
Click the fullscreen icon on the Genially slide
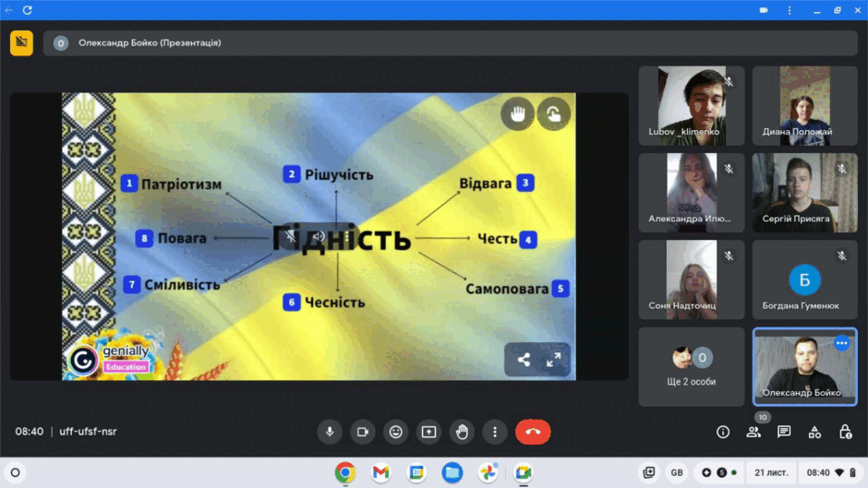click(x=553, y=360)
